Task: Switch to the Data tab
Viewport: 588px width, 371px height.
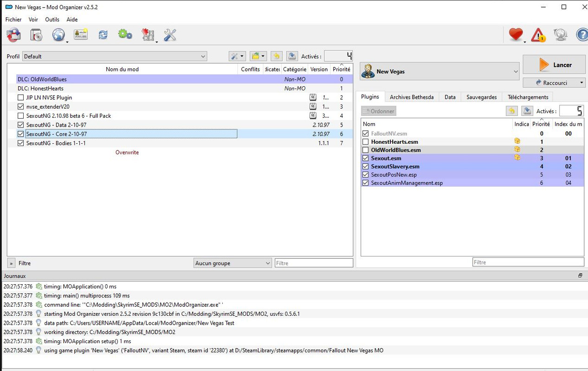Action: coord(450,97)
